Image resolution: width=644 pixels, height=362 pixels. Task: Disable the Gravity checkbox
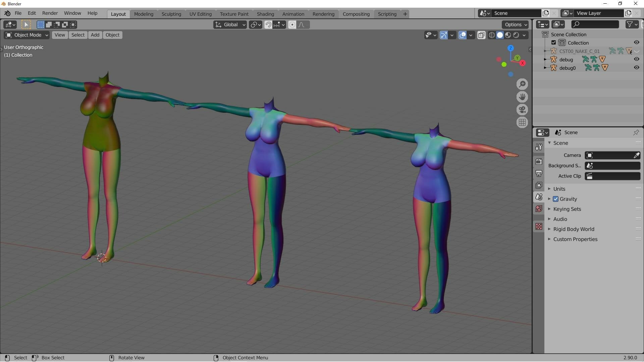pyautogui.click(x=556, y=199)
